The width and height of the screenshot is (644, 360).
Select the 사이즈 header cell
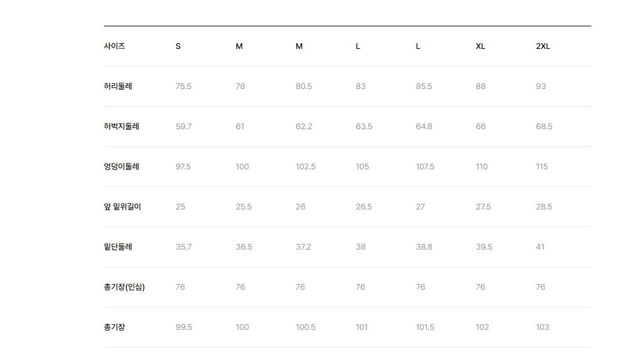tap(114, 46)
